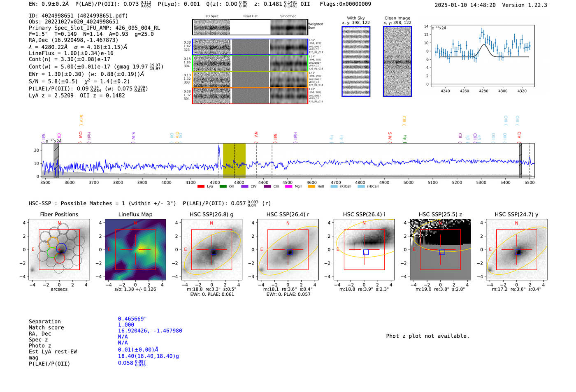
Task: Click the green fiber circle in Fiber Positions
Action: [x=51, y=252]
